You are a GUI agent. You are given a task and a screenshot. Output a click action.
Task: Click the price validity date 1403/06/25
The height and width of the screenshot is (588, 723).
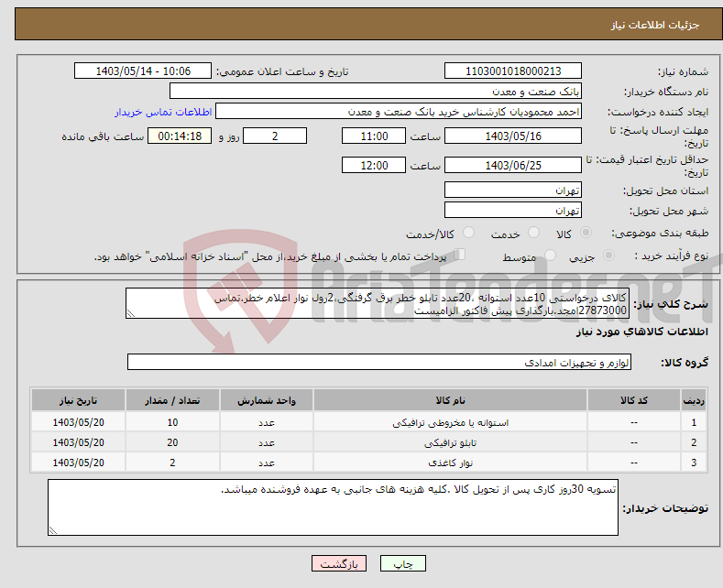[x=513, y=165]
